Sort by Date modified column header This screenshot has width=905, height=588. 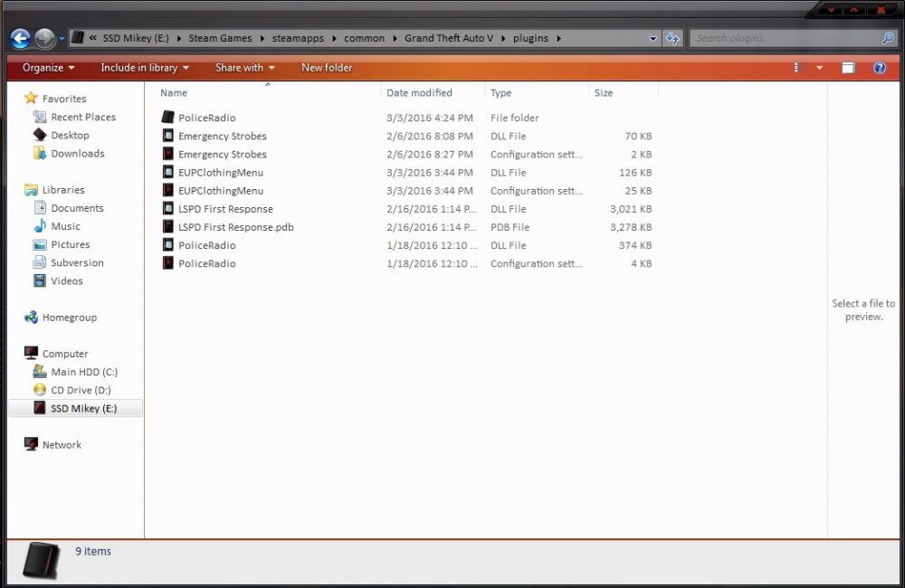coord(419,93)
